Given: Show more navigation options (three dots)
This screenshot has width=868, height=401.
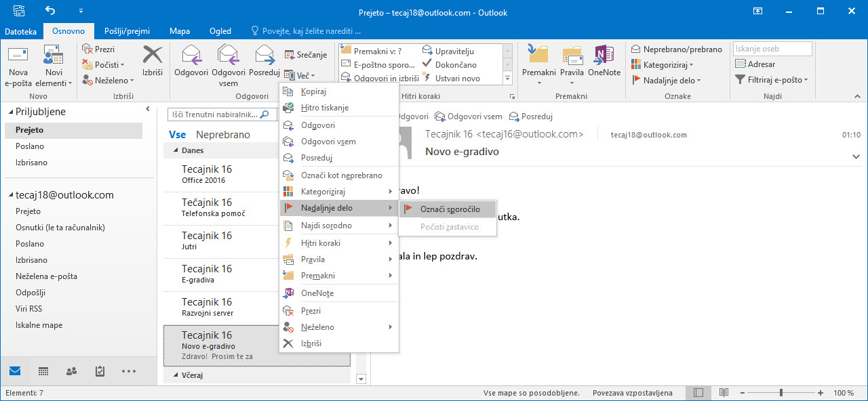Looking at the screenshot, I should pos(128,371).
